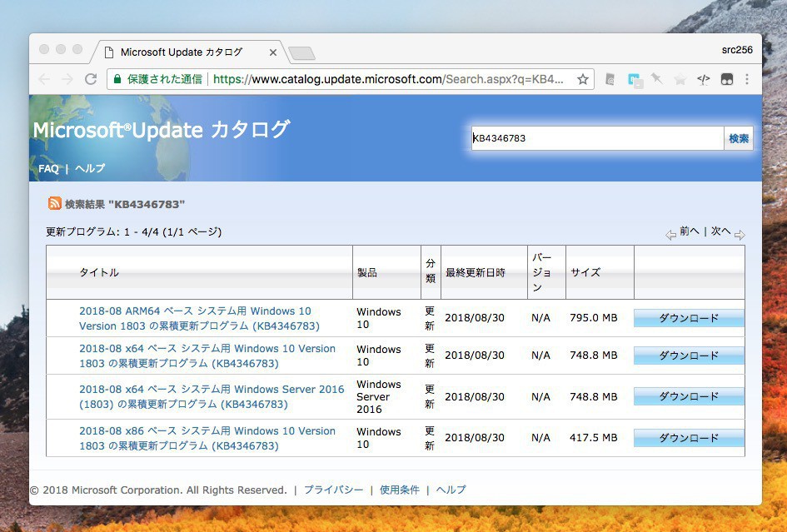The height and width of the screenshot is (532, 787).
Task: Open a new browser tab
Action: tap(301, 53)
